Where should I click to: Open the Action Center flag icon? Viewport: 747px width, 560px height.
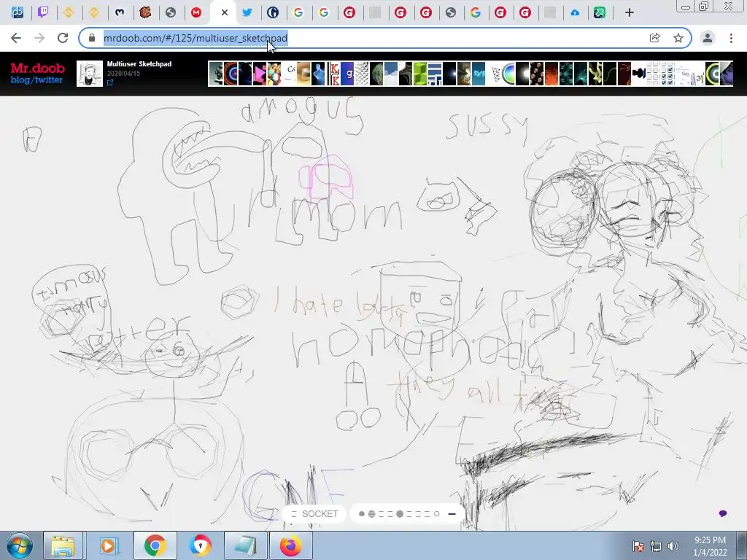(x=638, y=546)
